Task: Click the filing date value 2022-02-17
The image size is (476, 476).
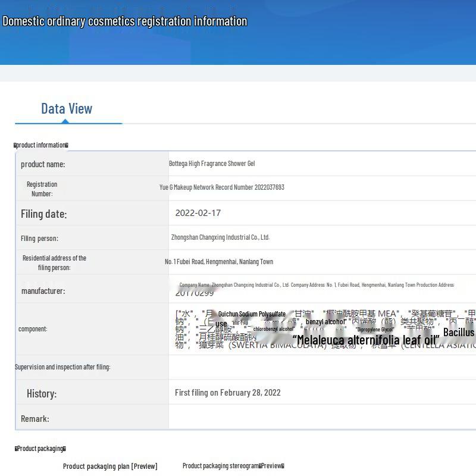Action: [198, 213]
